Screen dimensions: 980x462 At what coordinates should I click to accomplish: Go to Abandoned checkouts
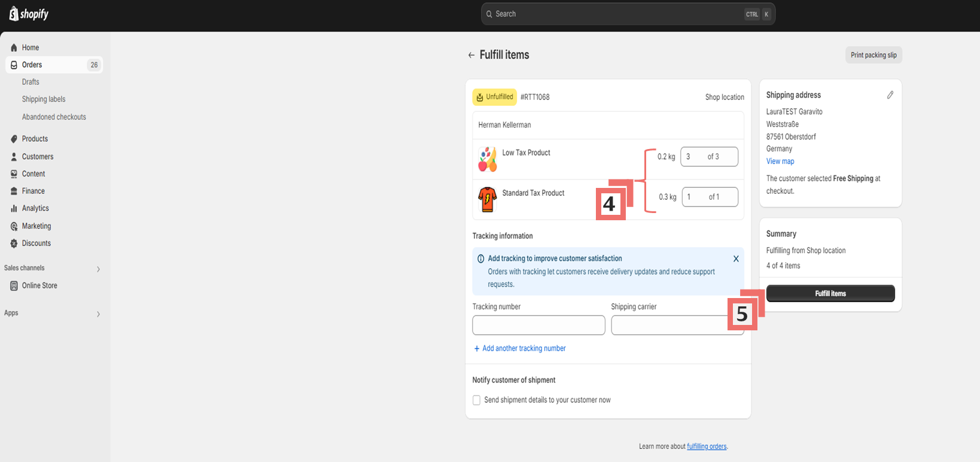[x=54, y=117]
